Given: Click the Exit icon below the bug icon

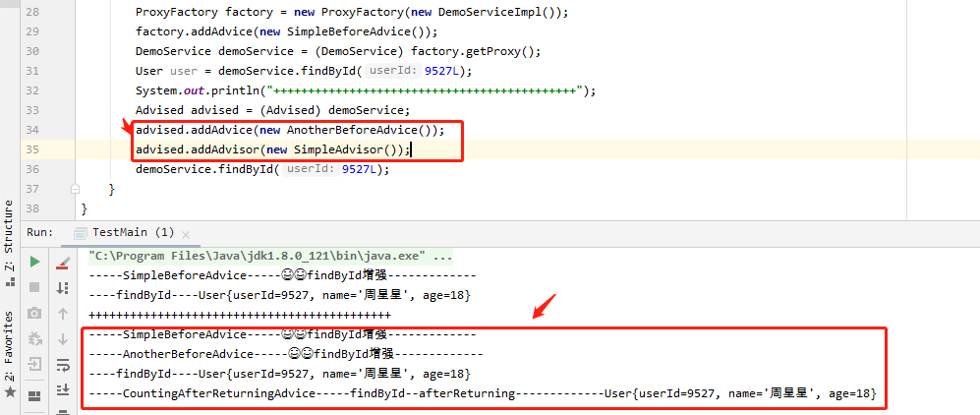Looking at the screenshot, I should 35,364.
